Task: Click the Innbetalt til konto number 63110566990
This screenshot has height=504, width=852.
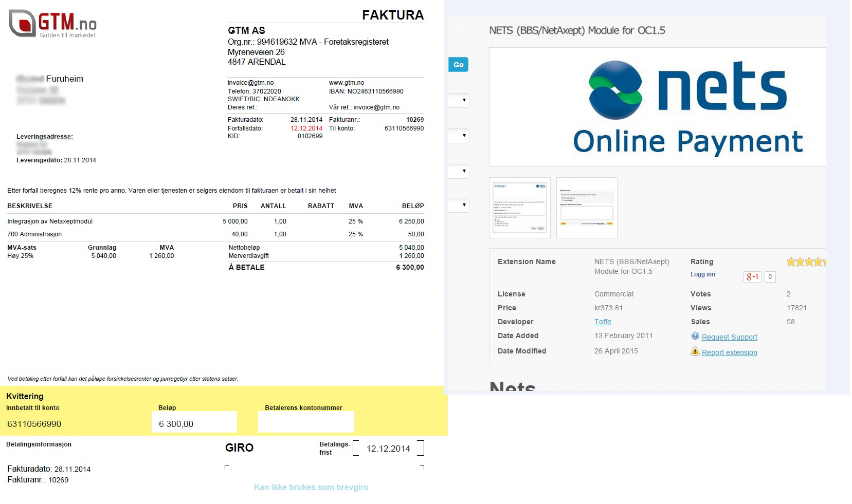Action: pos(34,424)
